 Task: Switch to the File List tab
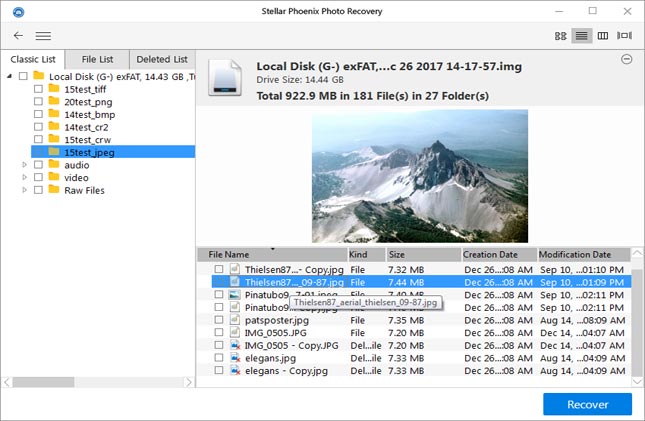coord(97,60)
